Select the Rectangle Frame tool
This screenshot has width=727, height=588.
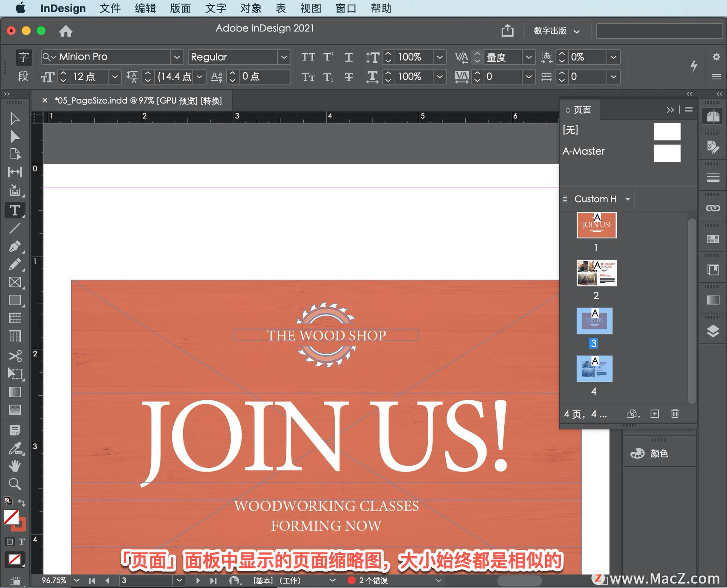15,283
